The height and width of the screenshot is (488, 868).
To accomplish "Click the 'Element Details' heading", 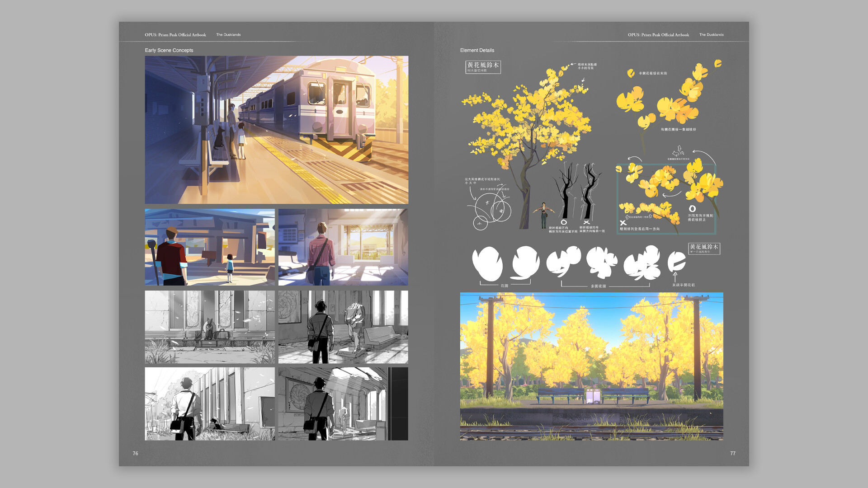I will pyautogui.click(x=476, y=50).
